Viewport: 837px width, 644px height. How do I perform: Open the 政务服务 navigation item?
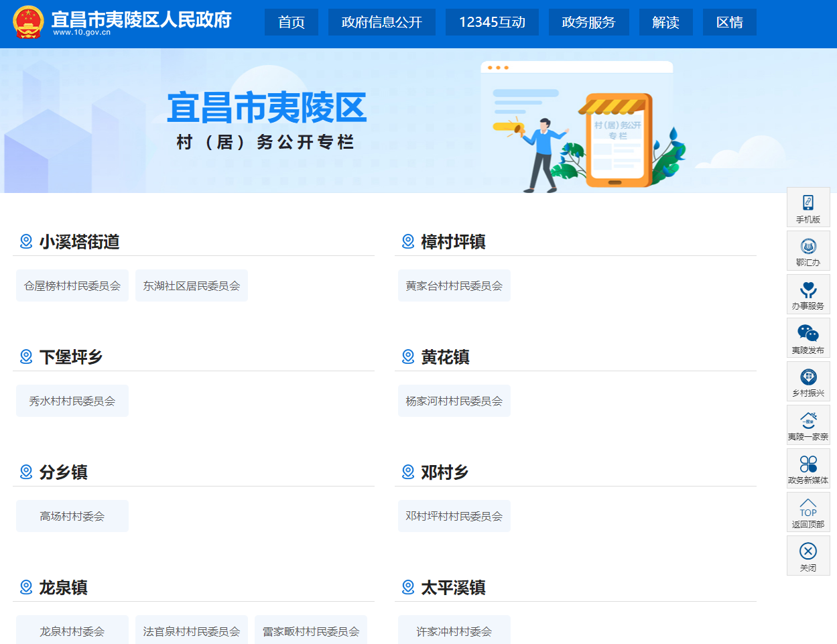pos(588,22)
